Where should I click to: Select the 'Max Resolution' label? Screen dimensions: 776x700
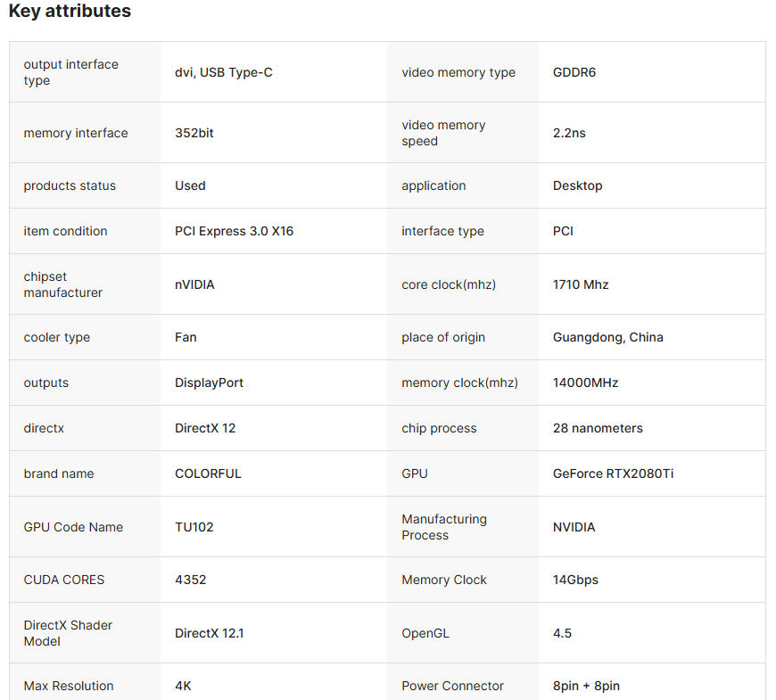coord(69,686)
